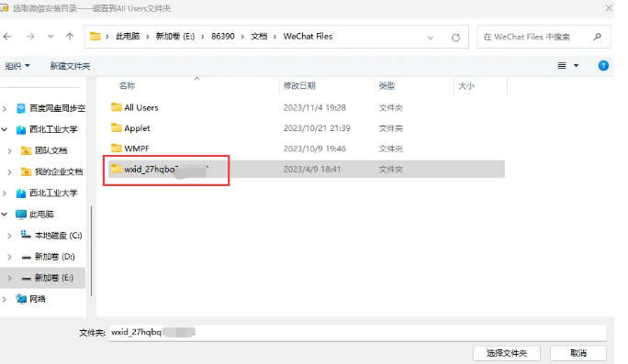The image size is (628, 364).
Task: Click the 百度网盘 sidebar icon
Action: pos(21,108)
